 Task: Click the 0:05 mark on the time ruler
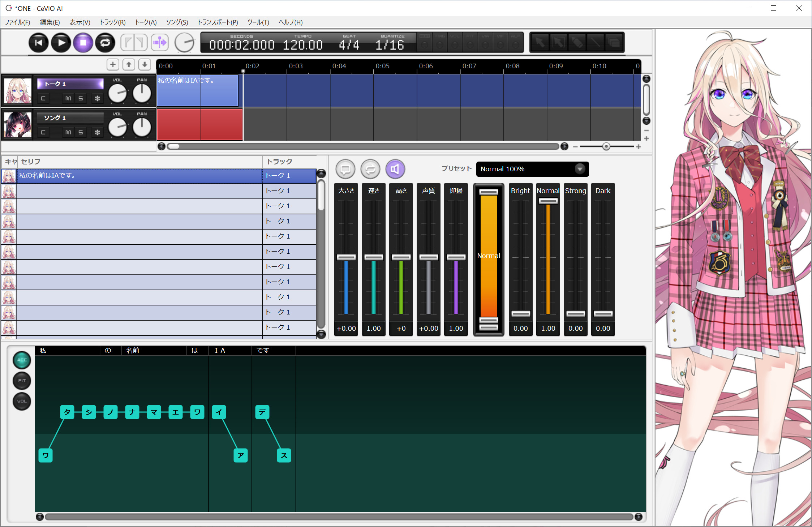[382, 66]
